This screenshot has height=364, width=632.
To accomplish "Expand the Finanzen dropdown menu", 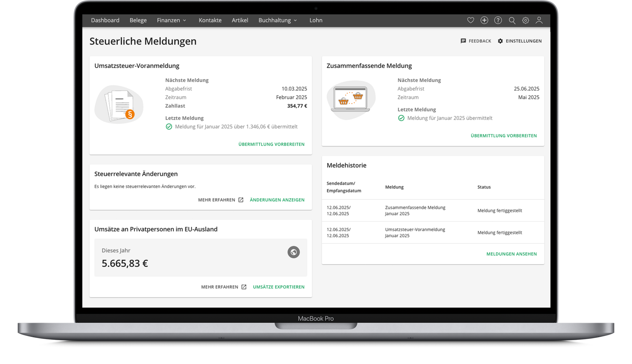I will (171, 20).
